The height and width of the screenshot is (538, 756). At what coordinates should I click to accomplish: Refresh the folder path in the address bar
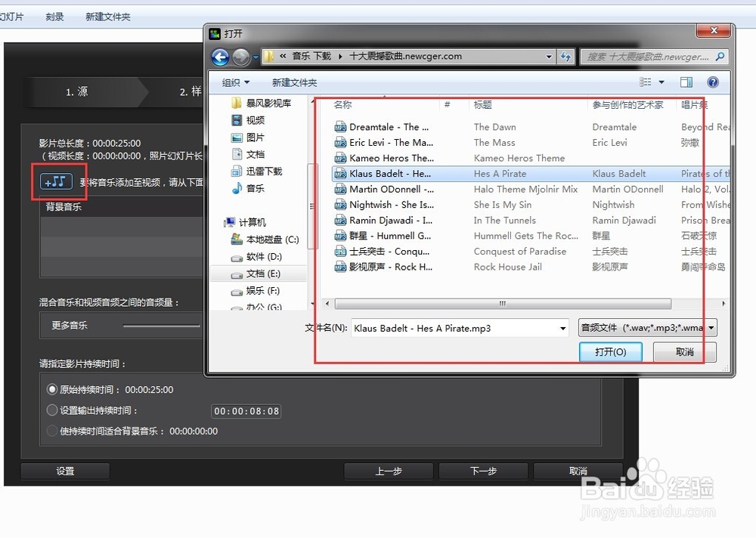[565, 57]
